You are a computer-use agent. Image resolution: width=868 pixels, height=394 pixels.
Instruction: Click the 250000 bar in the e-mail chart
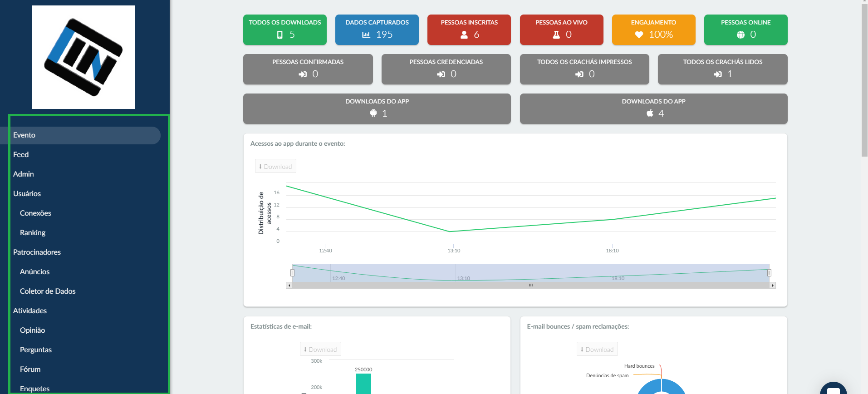point(363,384)
